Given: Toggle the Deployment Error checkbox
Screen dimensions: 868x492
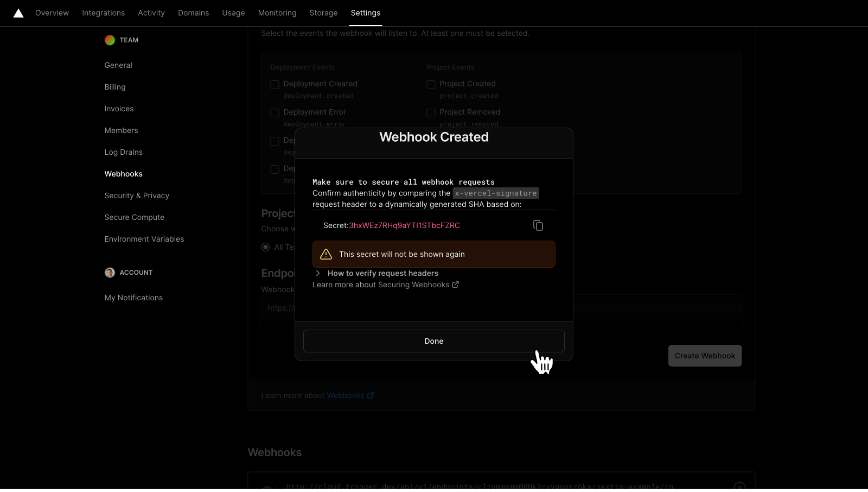Looking at the screenshot, I should (x=275, y=113).
